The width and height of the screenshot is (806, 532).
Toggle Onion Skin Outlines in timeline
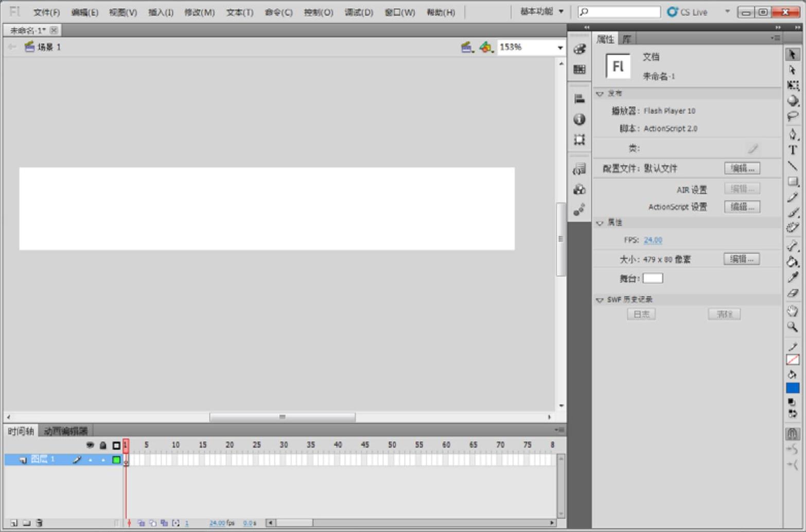pyautogui.click(x=153, y=523)
